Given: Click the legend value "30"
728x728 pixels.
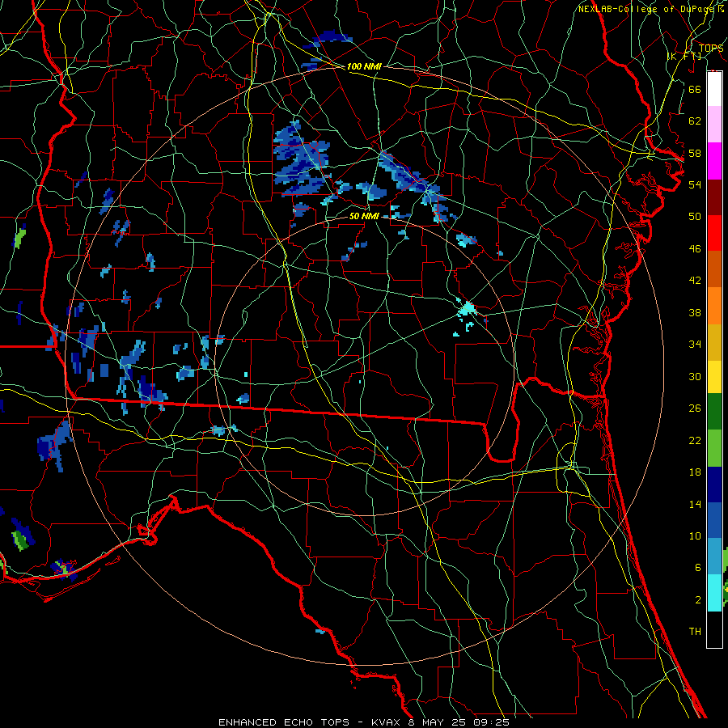Looking at the screenshot, I should tap(695, 376).
